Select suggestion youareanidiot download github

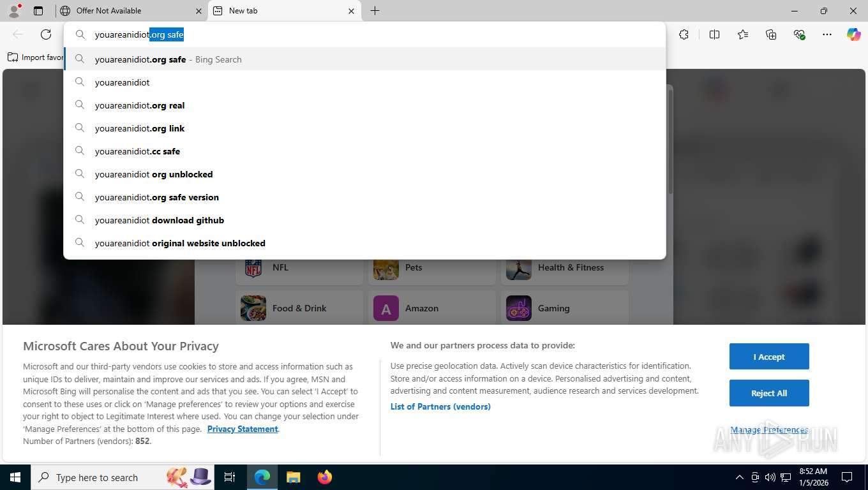(364, 220)
